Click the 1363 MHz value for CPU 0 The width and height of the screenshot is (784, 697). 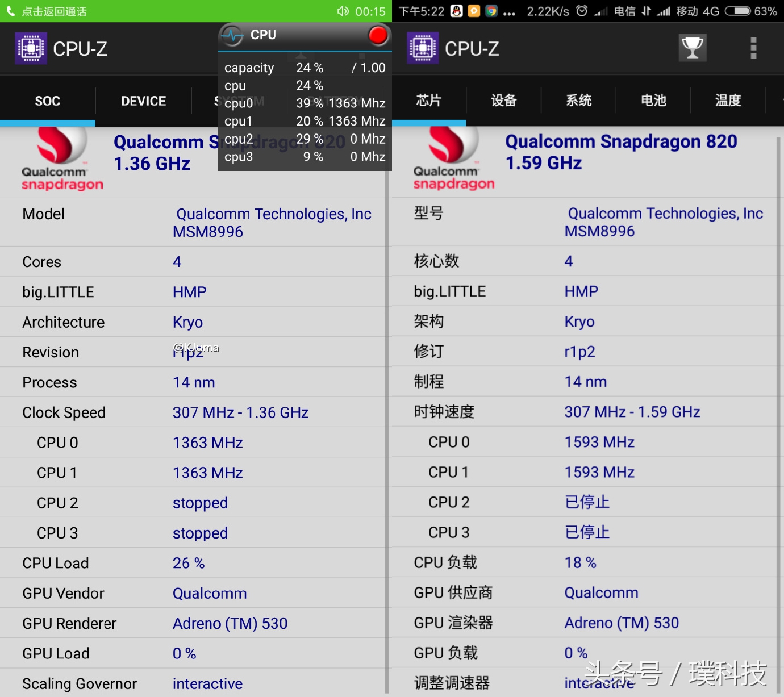pos(208,443)
